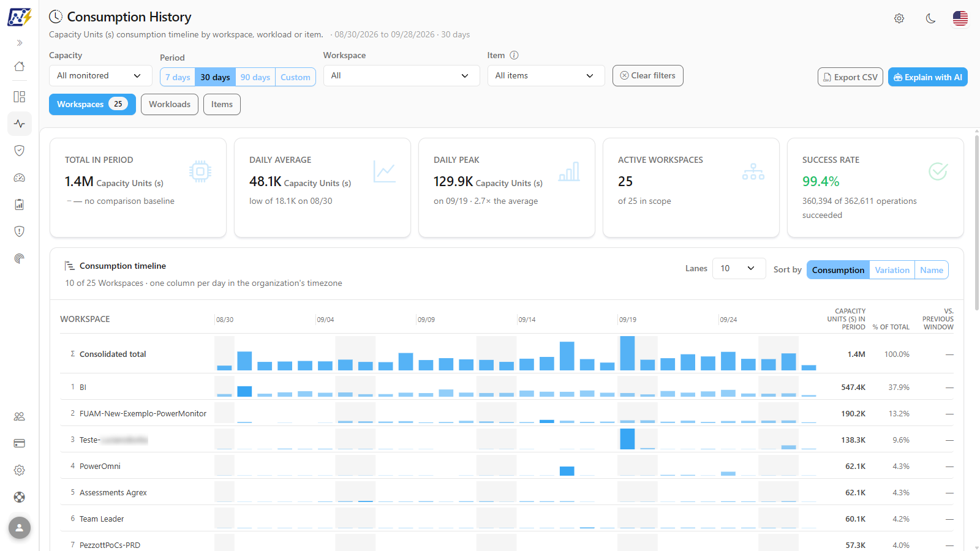Open the lifebuoy support icon in sidebar
Viewport: 980px width, 551px height.
(x=20, y=497)
